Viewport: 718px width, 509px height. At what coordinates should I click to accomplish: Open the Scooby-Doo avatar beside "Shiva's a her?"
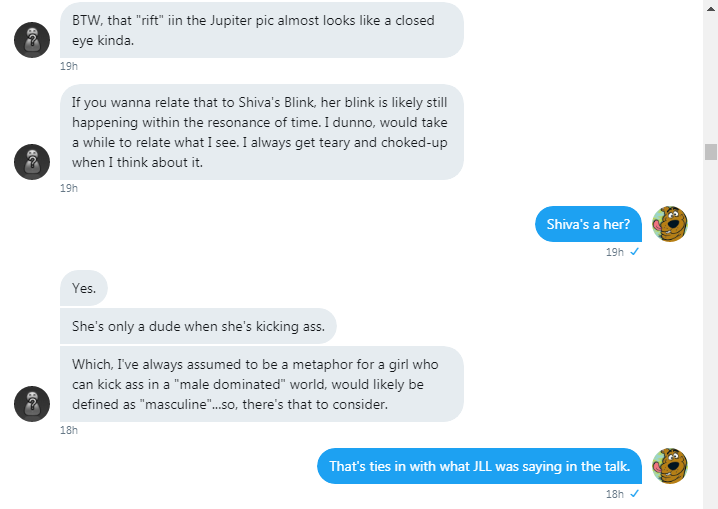tap(670, 224)
